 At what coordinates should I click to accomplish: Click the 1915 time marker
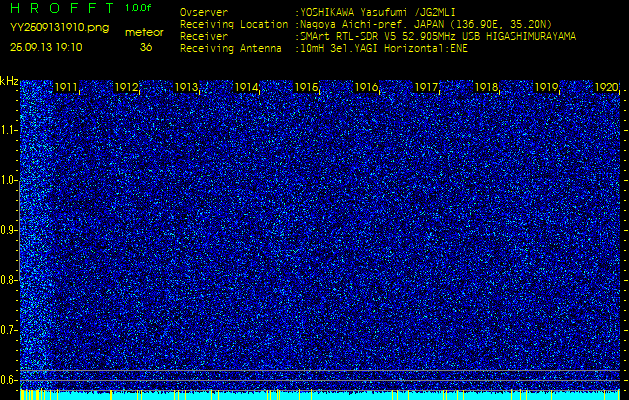[x=306, y=87]
